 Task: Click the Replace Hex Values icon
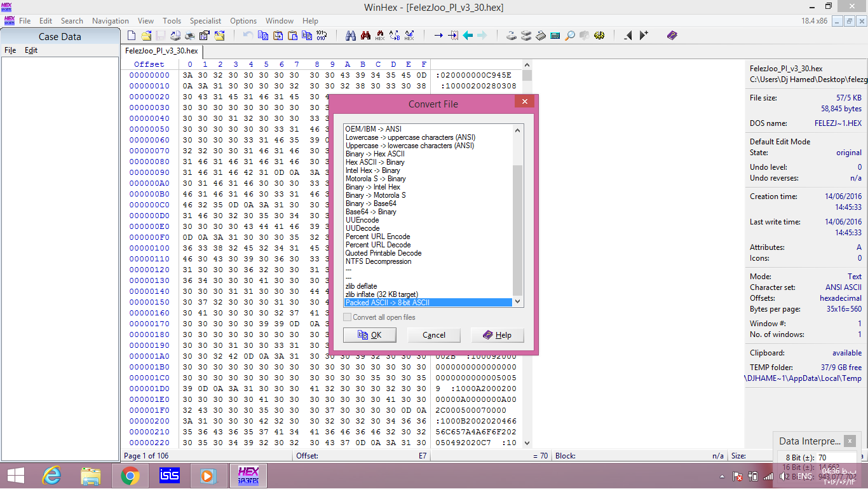[409, 36]
